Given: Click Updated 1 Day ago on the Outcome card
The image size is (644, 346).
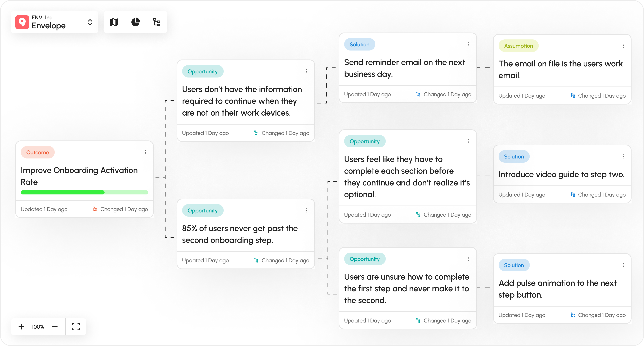Looking at the screenshot, I should [x=44, y=209].
